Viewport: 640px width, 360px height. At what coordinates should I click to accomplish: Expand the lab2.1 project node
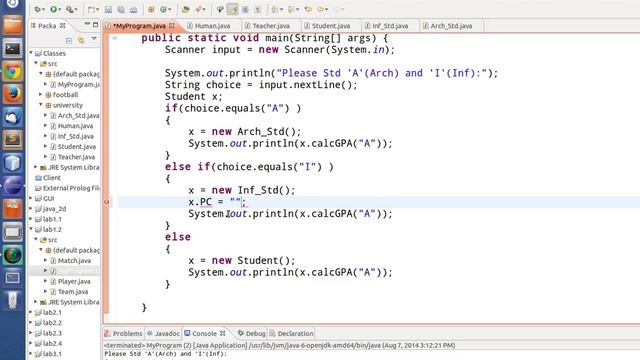31,312
